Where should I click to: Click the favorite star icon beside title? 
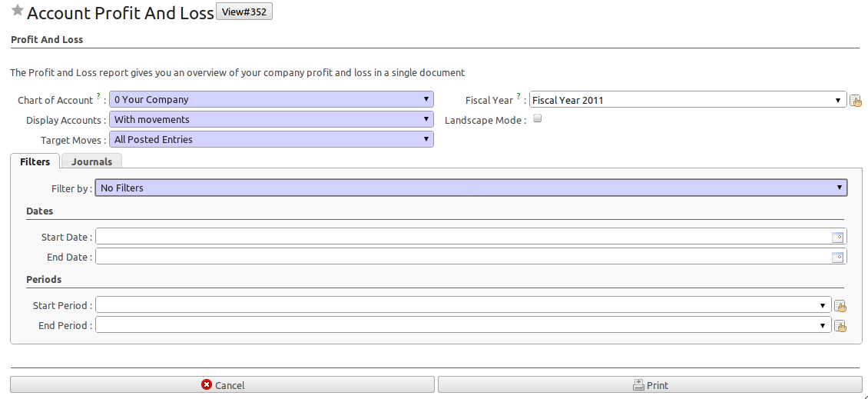(x=18, y=10)
